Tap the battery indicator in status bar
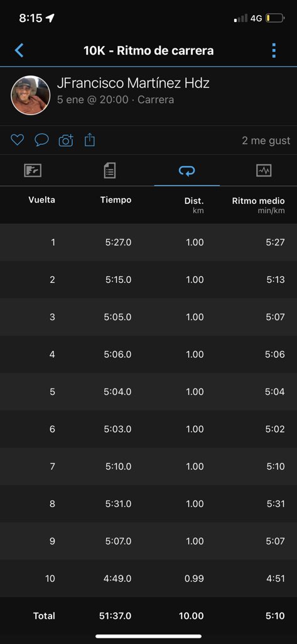 point(275,18)
